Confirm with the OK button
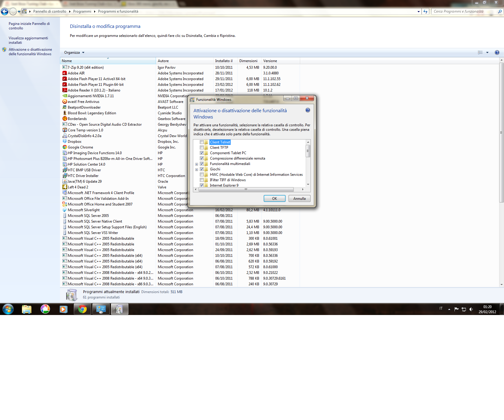The image size is (504, 420). pyautogui.click(x=274, y=199)
